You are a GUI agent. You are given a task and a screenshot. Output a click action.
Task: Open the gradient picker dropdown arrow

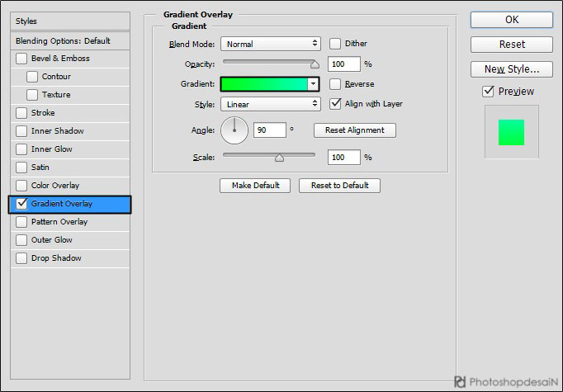point(313,84)
